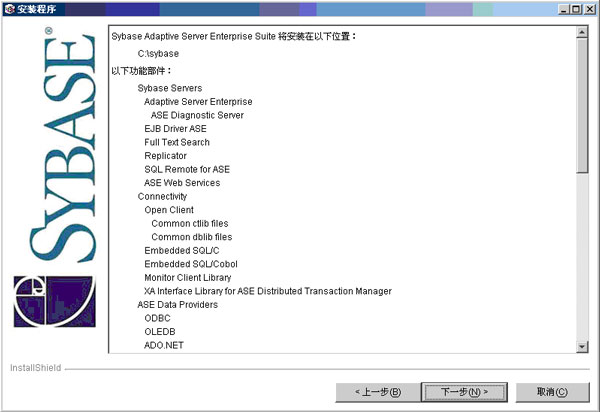This screenshot has width=600, height=412.
Task: Click the install location sentence at top
Action: point(234,36)
